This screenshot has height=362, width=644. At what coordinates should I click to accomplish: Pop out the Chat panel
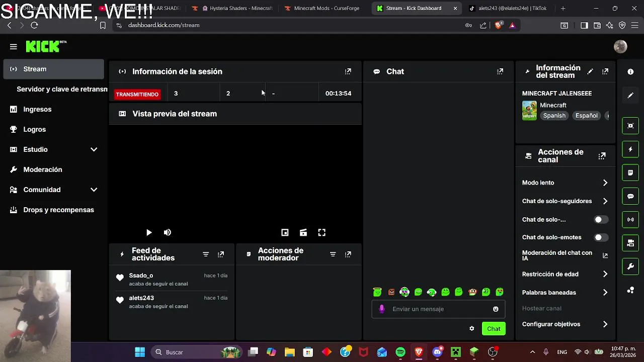coord(500,71)
